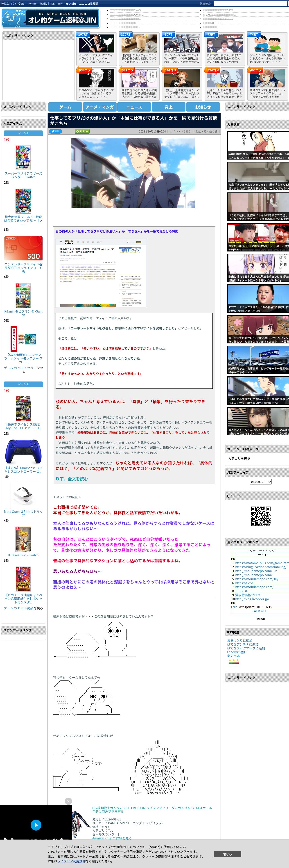Screen dimensions: 289x868
Task: Click the 桃太郎電鉄ワールド box art
Action: (x=23, y=201)
